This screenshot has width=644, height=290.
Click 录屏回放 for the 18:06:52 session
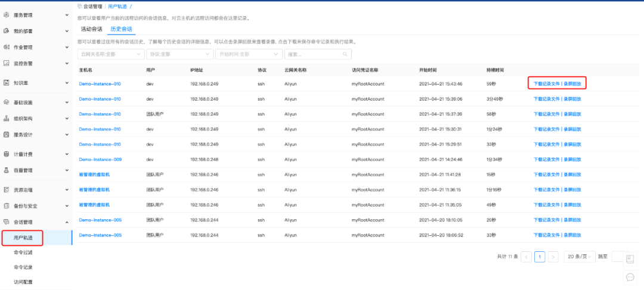tap(572, 235)
